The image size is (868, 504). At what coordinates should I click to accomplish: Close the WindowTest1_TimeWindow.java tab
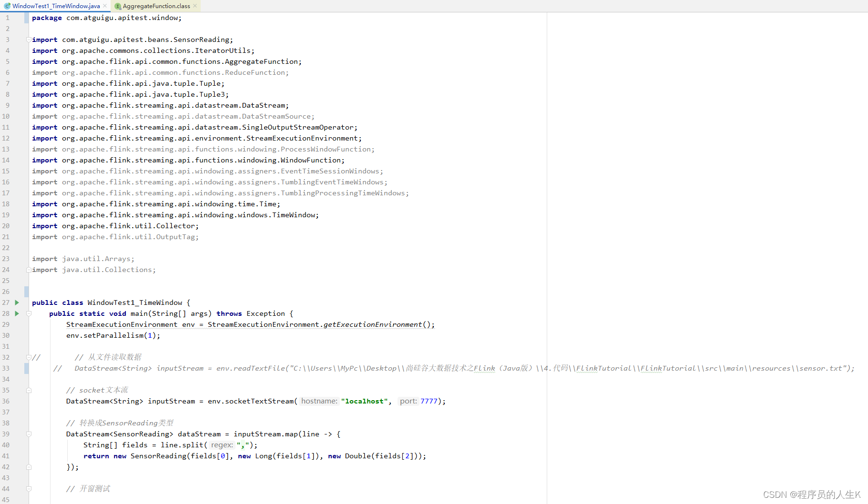105,6
